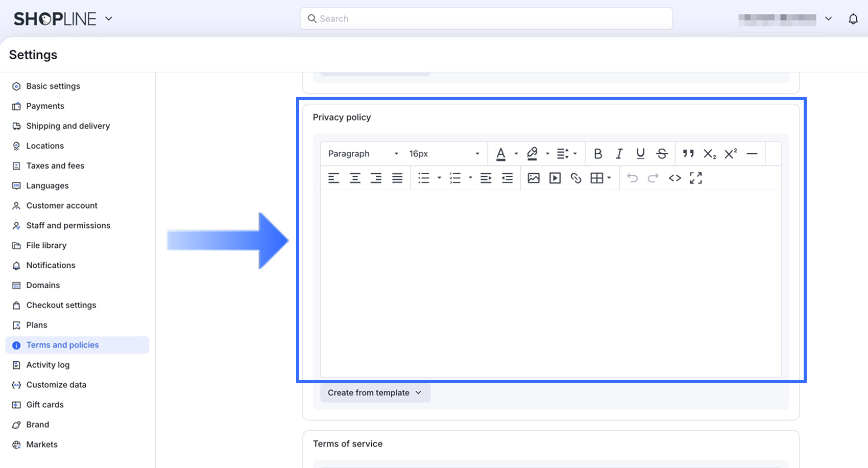Undo the last edit
Viewport: 868px width, 468px height.
coord(632,178)
